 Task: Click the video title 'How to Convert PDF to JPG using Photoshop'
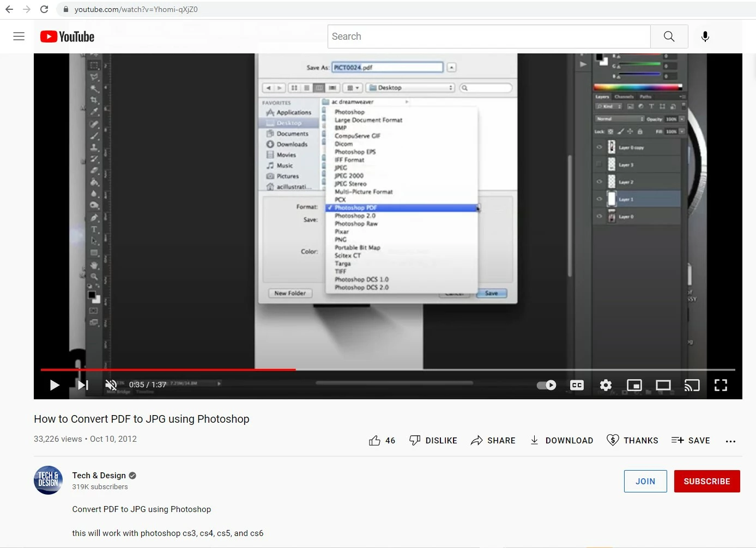point(142,419)
